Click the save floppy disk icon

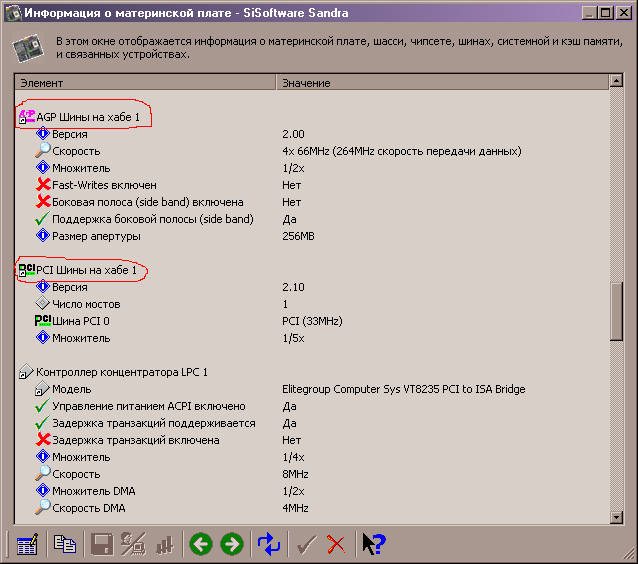pos(102,544)
